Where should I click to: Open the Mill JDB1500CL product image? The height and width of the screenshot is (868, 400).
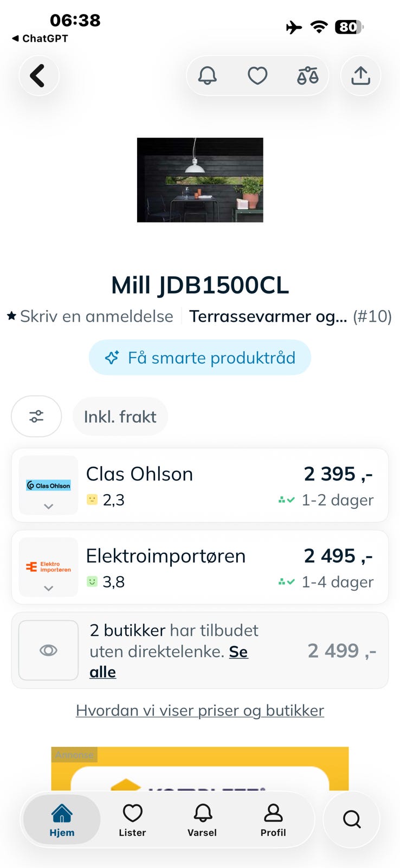pos(200,180)
